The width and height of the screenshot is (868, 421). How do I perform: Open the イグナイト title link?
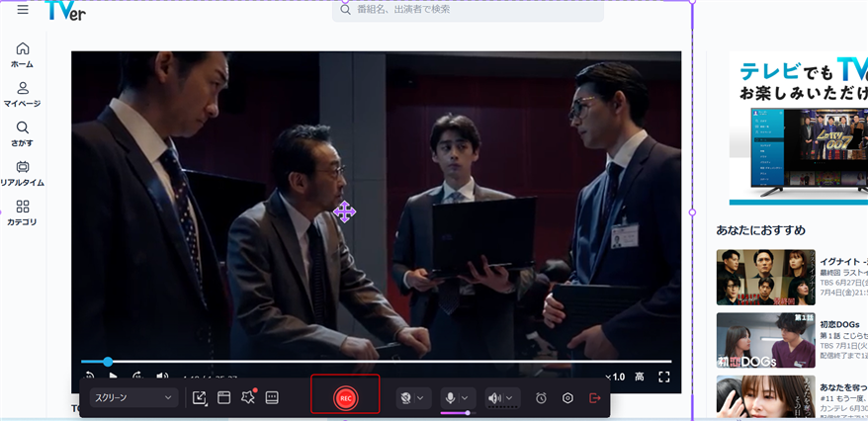[843, 261]
